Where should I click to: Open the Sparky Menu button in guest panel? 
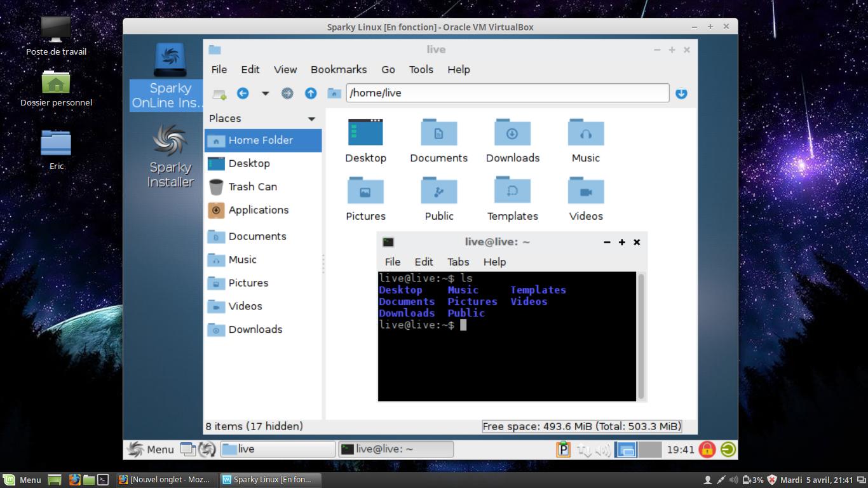tap(151, 449)
